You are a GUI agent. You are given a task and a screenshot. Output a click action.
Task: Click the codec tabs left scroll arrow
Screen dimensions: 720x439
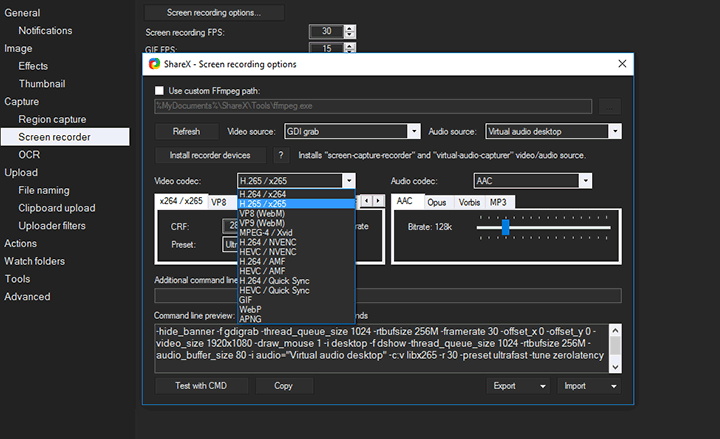tap(366, 201)
